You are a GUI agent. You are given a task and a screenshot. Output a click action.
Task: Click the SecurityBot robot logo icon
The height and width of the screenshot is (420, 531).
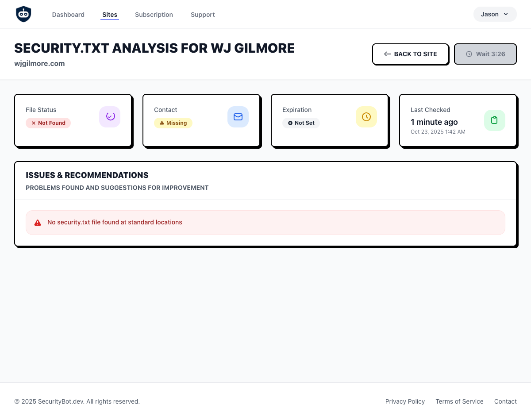pyautogui.click(x=23, y=14)
